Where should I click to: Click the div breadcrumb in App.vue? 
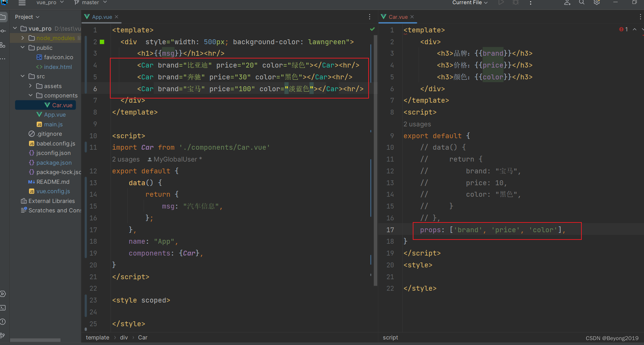point(124,337)
